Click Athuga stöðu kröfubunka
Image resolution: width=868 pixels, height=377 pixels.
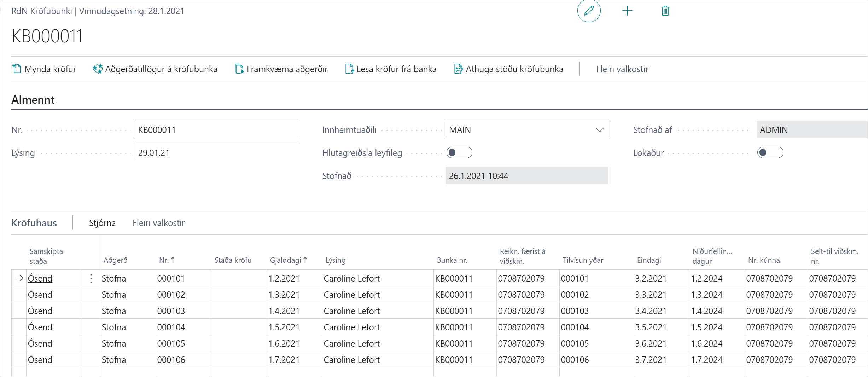[509, 69]
